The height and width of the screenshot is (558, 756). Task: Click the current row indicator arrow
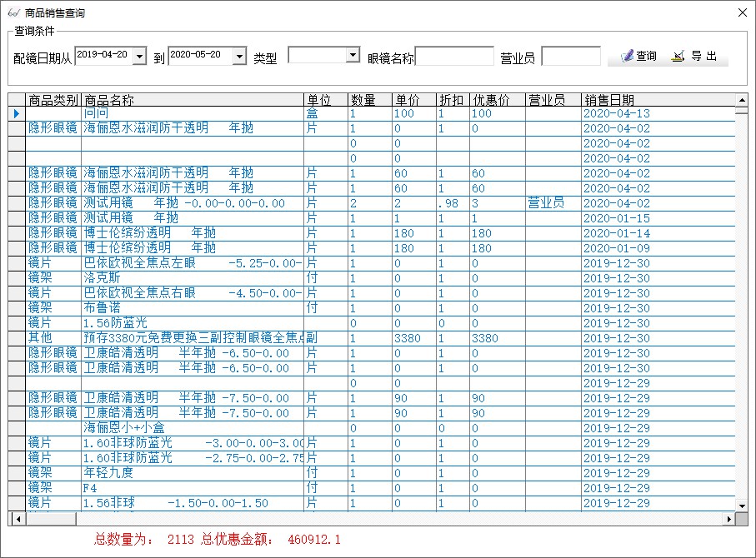pyautogui.click(x=16, y=114)
